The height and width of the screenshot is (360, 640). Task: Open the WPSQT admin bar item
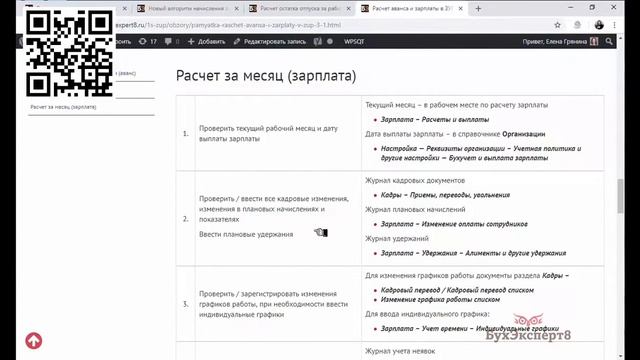pos(354,41)
